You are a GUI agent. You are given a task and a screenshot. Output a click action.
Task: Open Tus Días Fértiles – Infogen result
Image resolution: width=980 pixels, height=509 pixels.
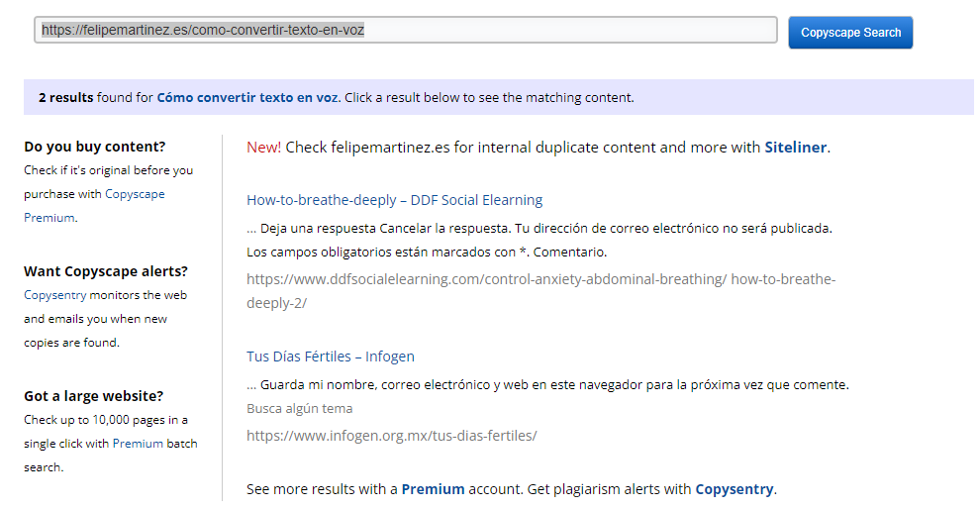[330, 356]
